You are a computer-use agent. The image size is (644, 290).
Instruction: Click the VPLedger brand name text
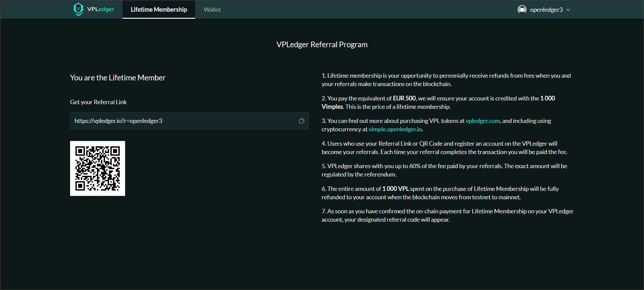coord(100,9)
